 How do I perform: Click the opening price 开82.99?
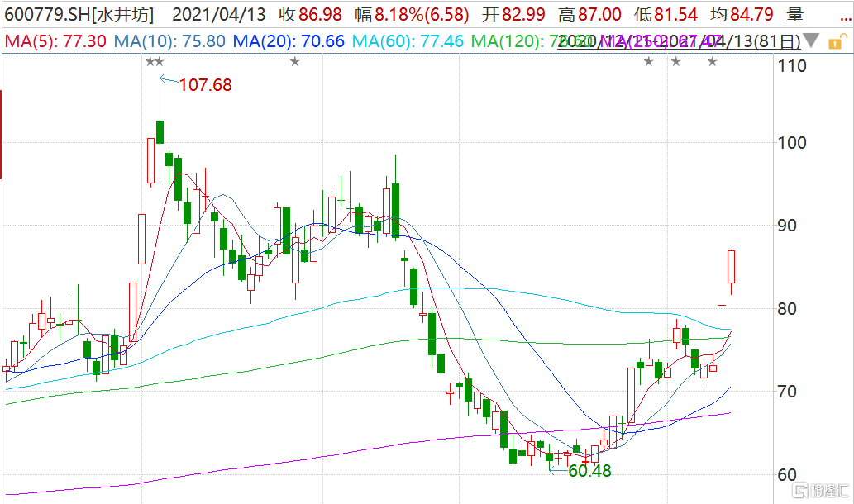pos(513,14)
